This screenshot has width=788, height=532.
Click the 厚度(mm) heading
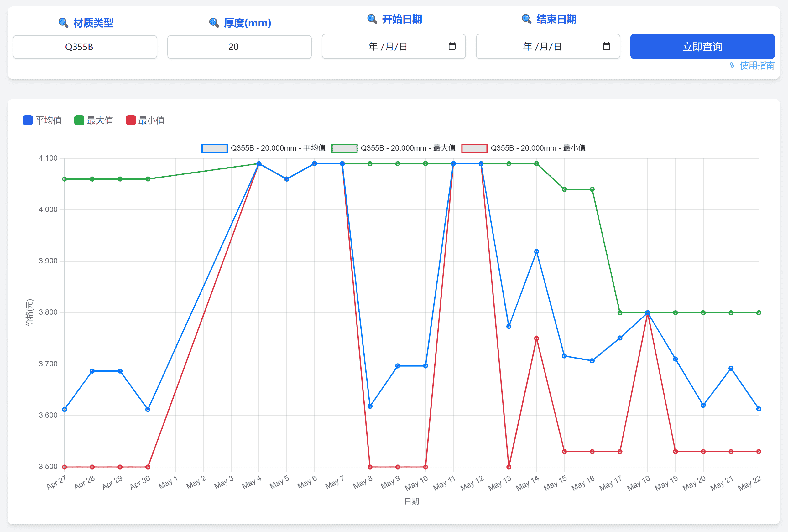pyautogui.click(x=248, y=23)
